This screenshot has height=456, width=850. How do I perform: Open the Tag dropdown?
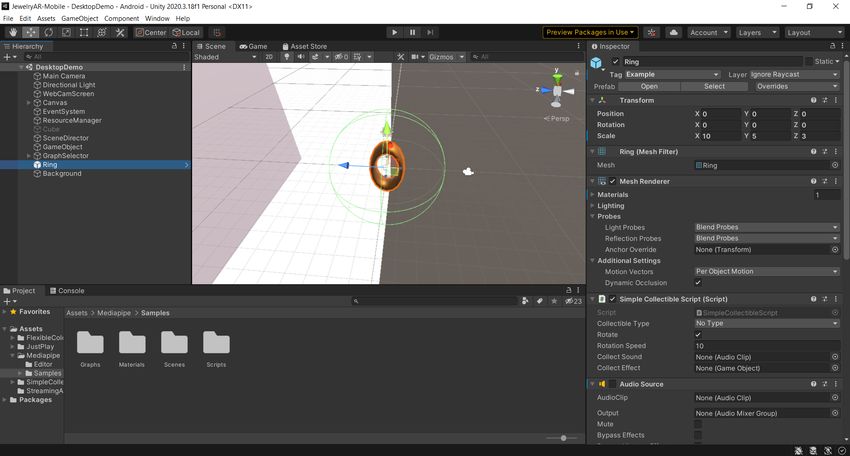point(672,74)
